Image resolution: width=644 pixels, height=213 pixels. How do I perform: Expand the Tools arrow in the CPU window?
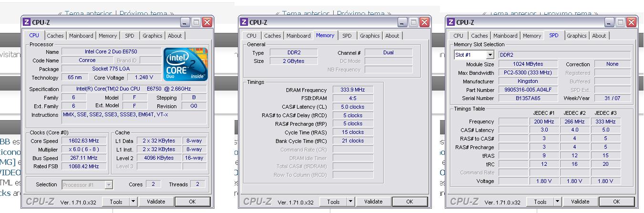[133, 202]
